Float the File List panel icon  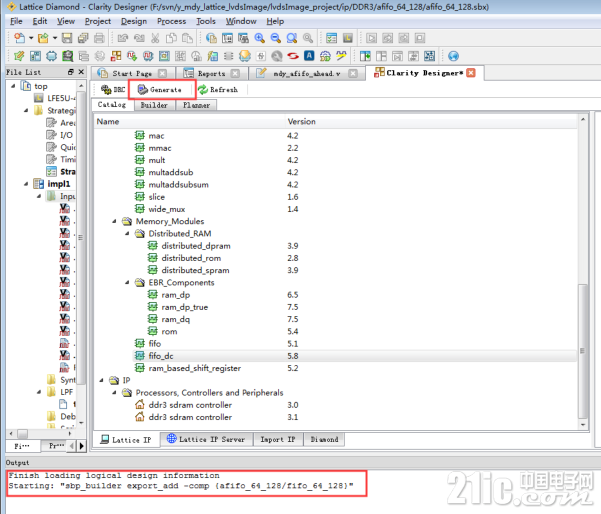pyautogui.click(x=71, y=72)
